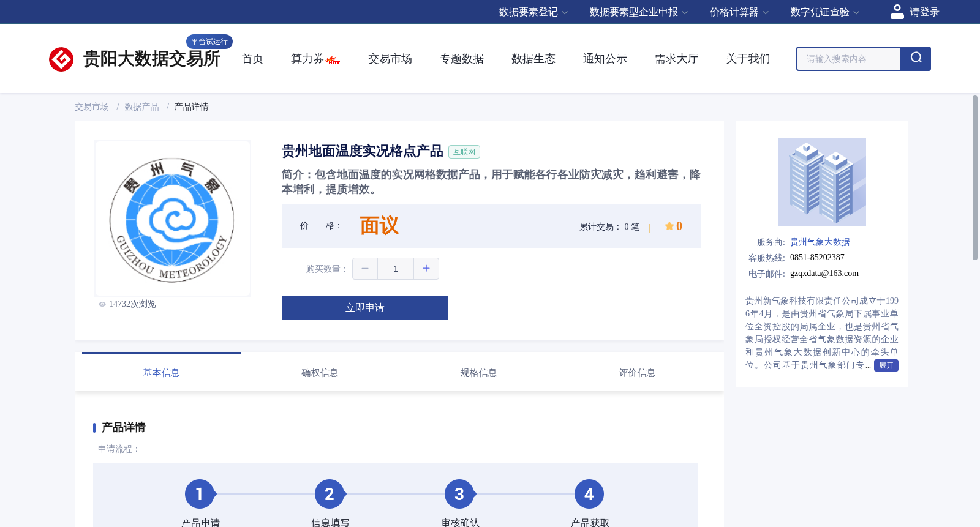Click the favorite star icon
980x527 pixels.
tap(669, 226)
